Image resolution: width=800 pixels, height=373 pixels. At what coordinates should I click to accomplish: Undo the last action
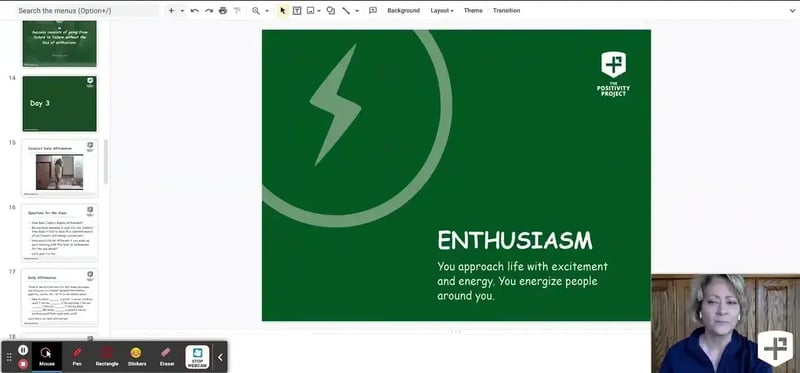point(194,11)
